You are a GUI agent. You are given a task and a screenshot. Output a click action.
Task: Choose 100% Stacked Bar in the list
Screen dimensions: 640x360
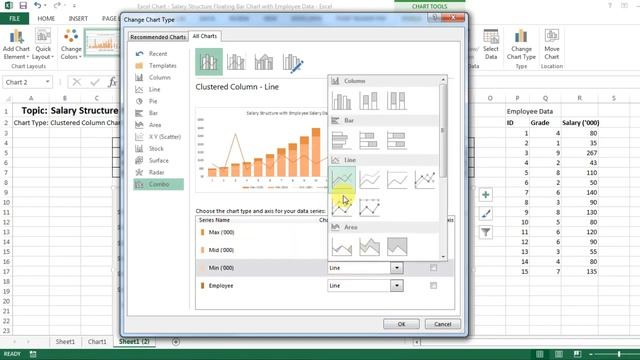click(396, 140)
